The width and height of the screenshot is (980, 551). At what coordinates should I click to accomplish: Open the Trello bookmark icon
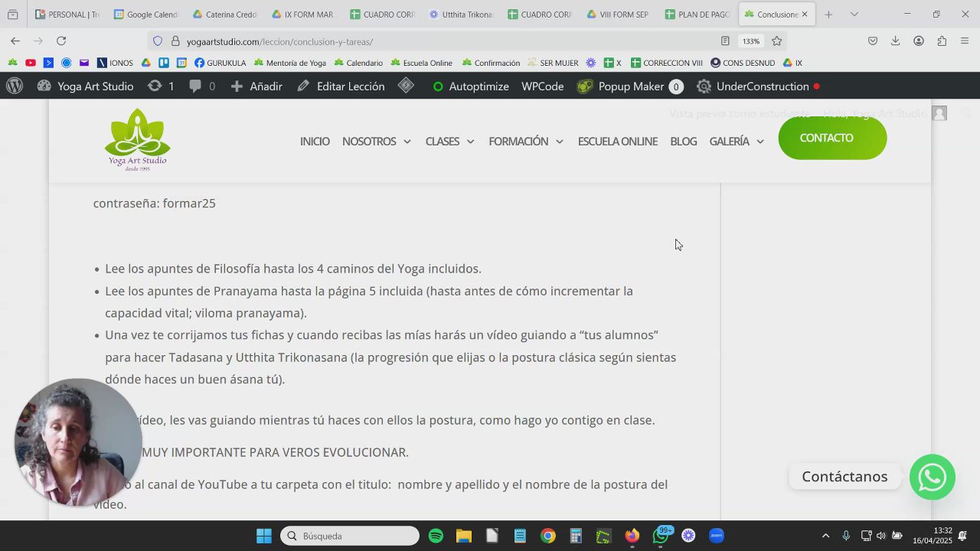(x=164, y=63)
